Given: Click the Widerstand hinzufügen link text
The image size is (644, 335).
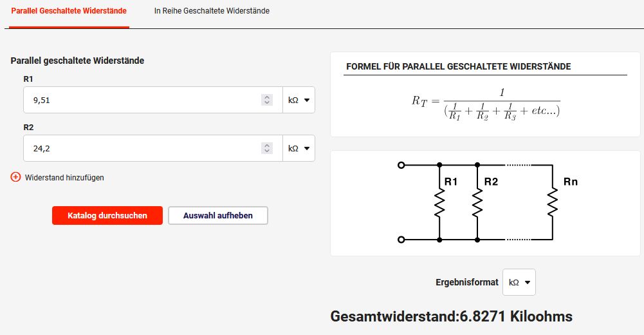Looking at the screenshot, I should (64, 178).
